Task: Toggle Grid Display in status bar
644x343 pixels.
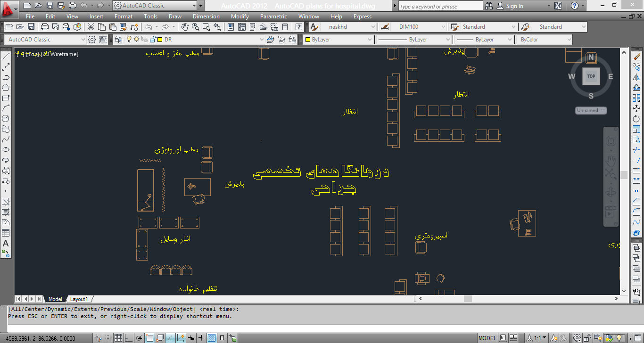Action: click(118, 338)
